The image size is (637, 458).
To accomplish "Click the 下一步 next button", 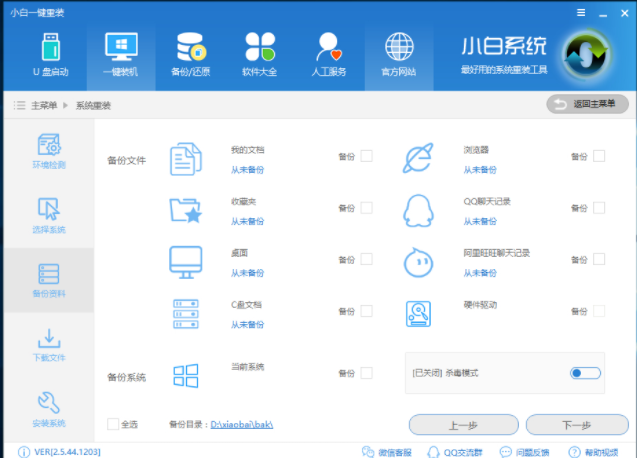I will (x=578, y=425).
